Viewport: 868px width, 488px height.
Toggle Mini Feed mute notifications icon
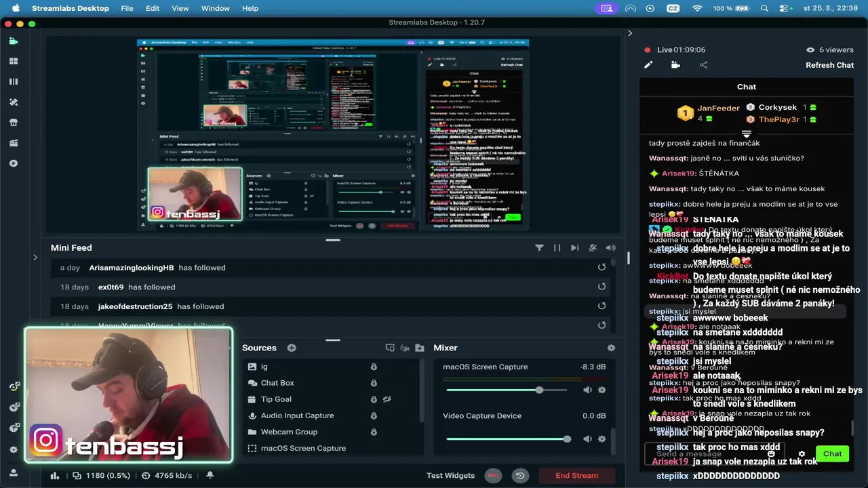coord(593,248)
